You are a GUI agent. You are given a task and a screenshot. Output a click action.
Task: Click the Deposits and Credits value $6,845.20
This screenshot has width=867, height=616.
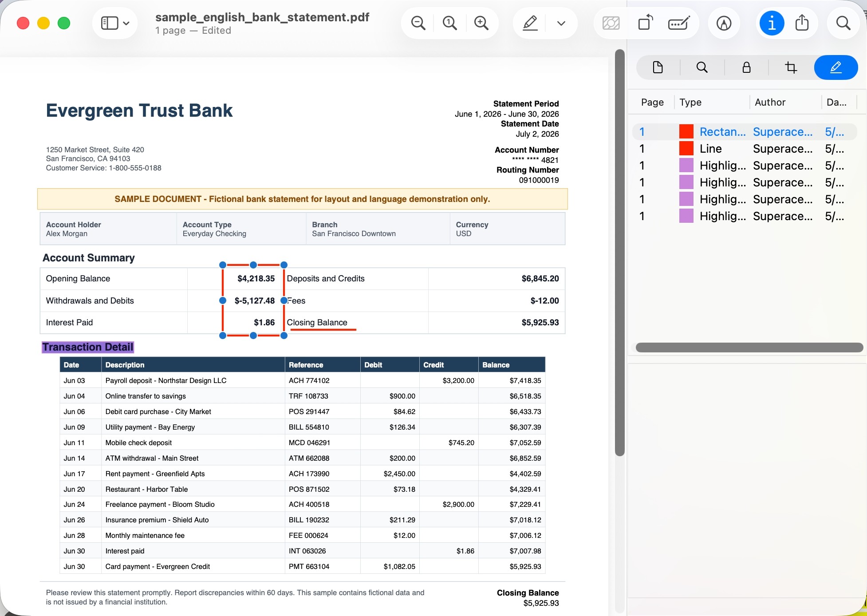[540, 279]
